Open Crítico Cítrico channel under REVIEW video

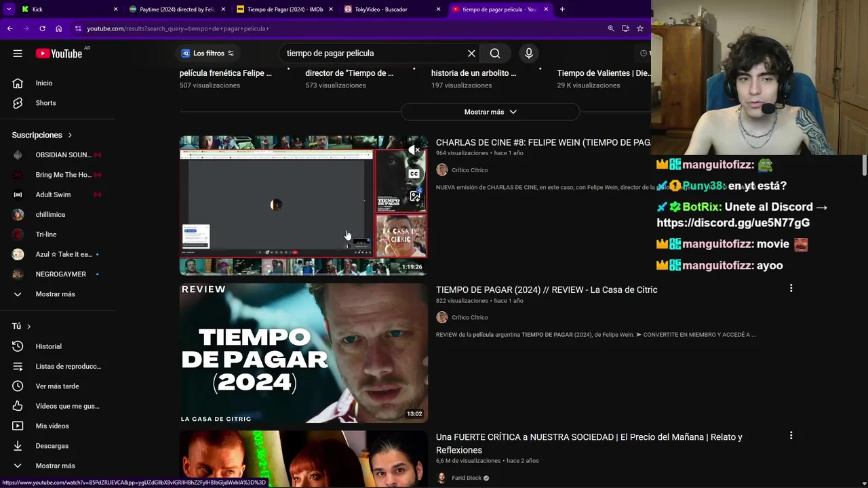(x=469, y=317)
